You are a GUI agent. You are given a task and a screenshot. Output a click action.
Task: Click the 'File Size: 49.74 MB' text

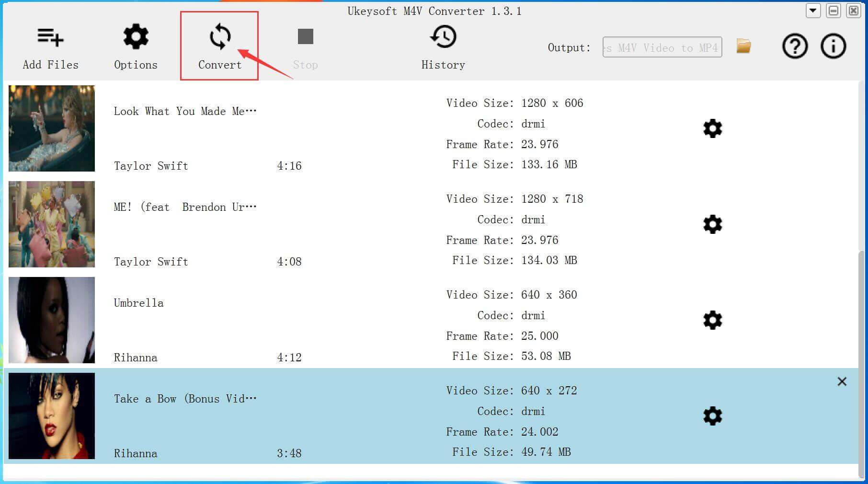pos(512,452)
